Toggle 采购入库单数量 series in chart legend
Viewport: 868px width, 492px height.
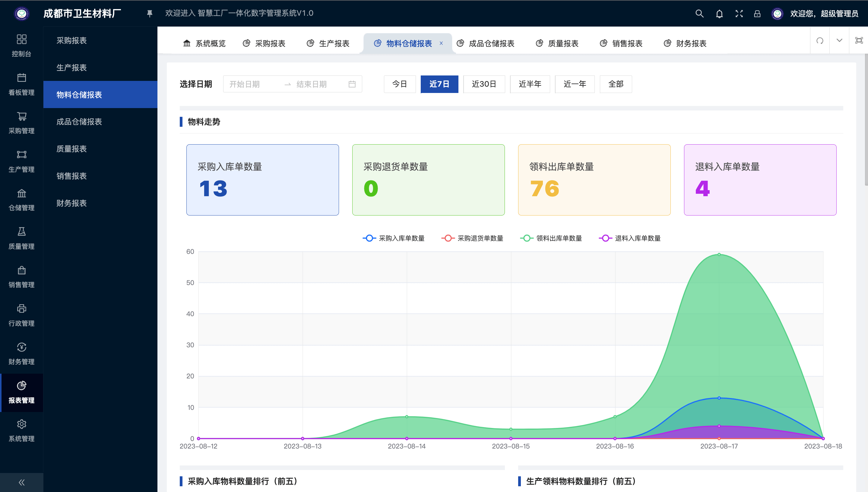pos(394,238)
